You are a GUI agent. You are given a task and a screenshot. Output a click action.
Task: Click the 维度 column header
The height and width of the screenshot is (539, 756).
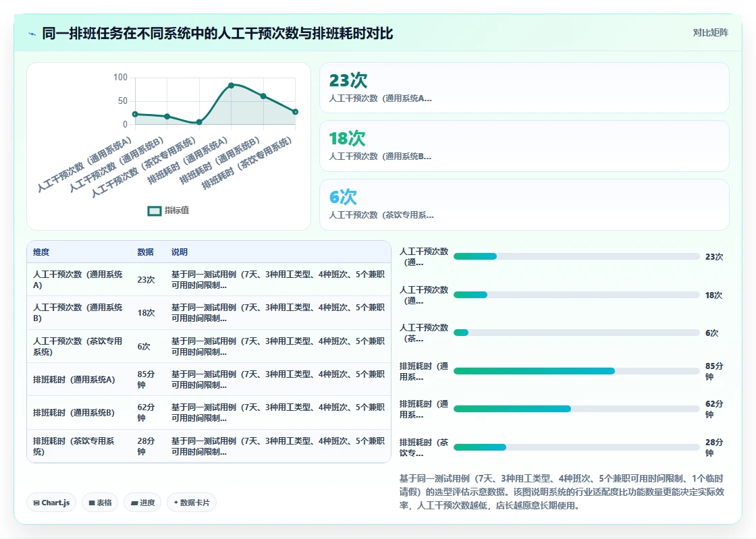[x=41, y=252]
